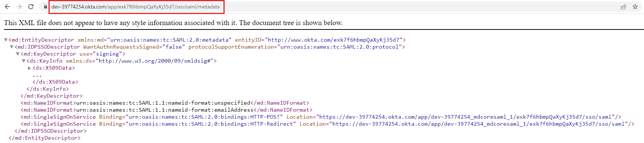Select the nameid-format:unspecified line
Image resolution: width=644 pixels, height=143 pixels.
coord(165,103)
